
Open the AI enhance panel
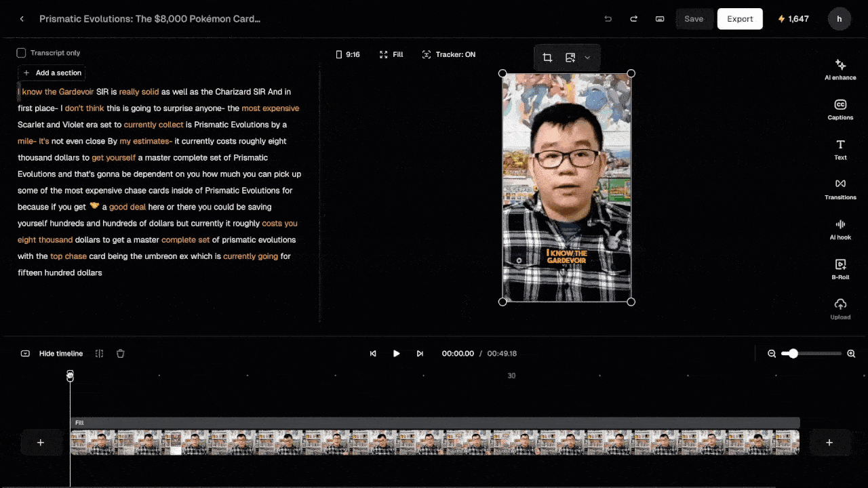click(840, 69)
